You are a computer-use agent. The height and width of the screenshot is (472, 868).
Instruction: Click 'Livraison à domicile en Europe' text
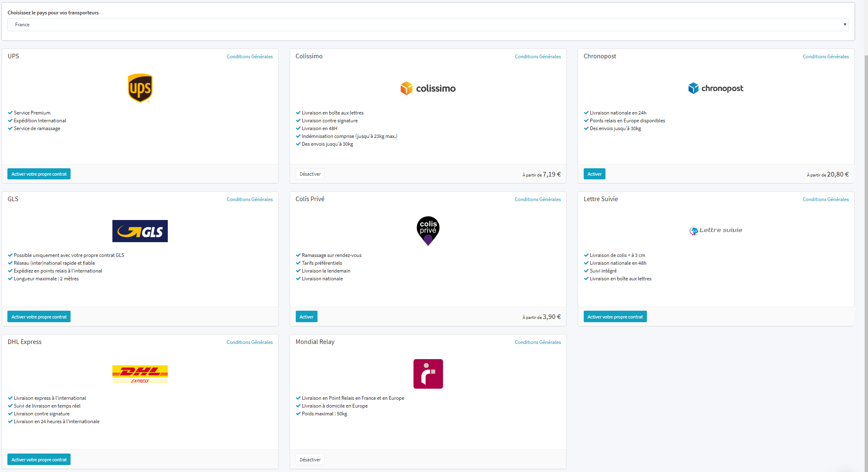[335, 406]
